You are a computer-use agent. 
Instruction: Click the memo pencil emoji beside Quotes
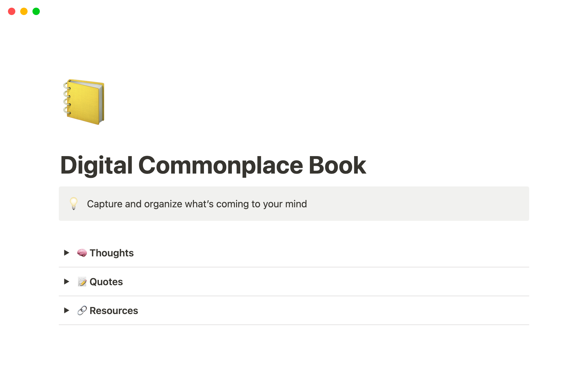point(82,282)
